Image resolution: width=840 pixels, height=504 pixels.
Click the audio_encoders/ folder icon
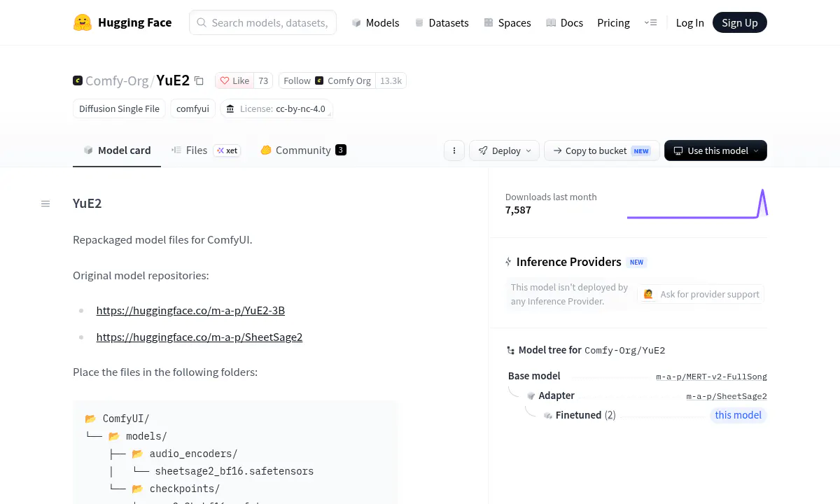tap(137, 454)
